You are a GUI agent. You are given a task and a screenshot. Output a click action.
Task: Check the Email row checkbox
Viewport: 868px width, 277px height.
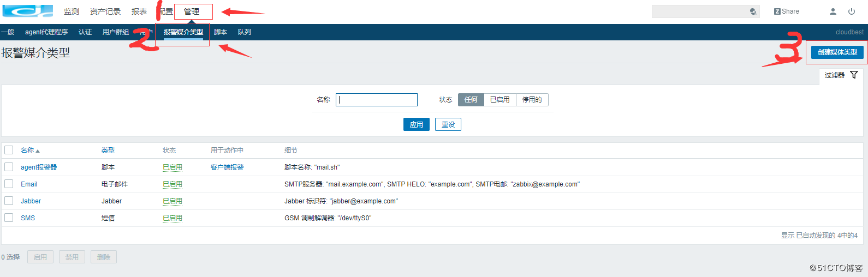pos(9,184)
